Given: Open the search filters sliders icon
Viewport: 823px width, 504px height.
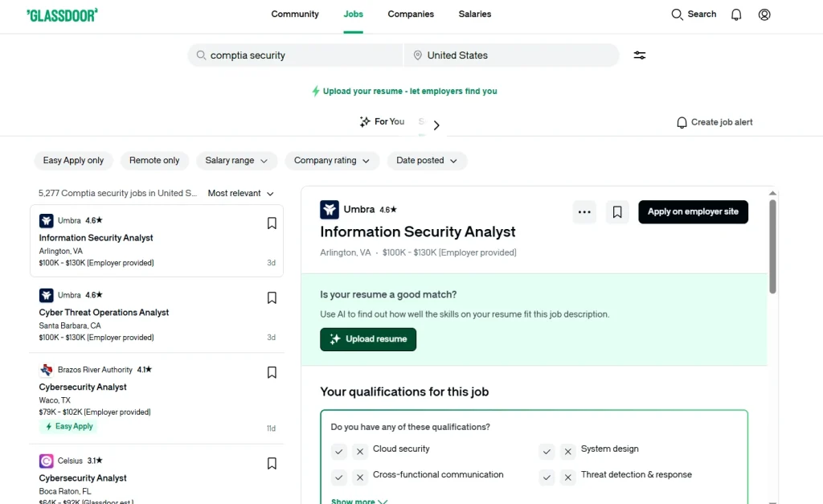Looking at the screenshot, I should [639, 55].
